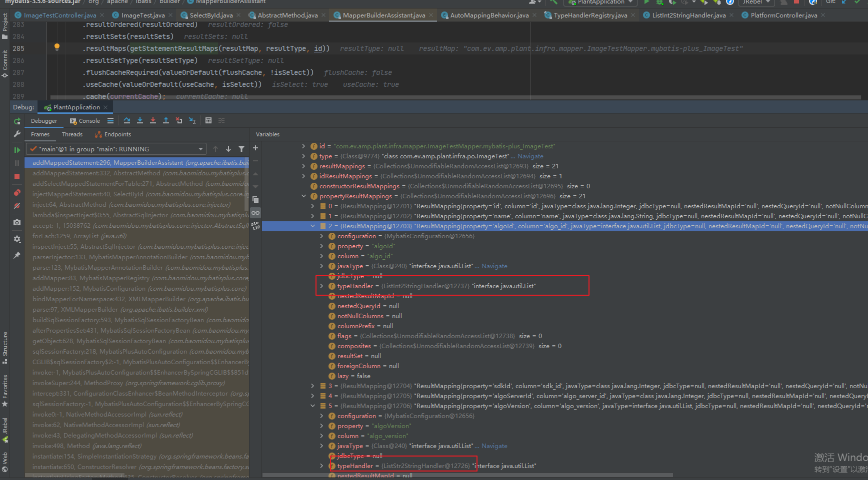Click Run to Cursor icon
Image resolution: width=868 pixels, height=480 pixels.
[192, 120]
